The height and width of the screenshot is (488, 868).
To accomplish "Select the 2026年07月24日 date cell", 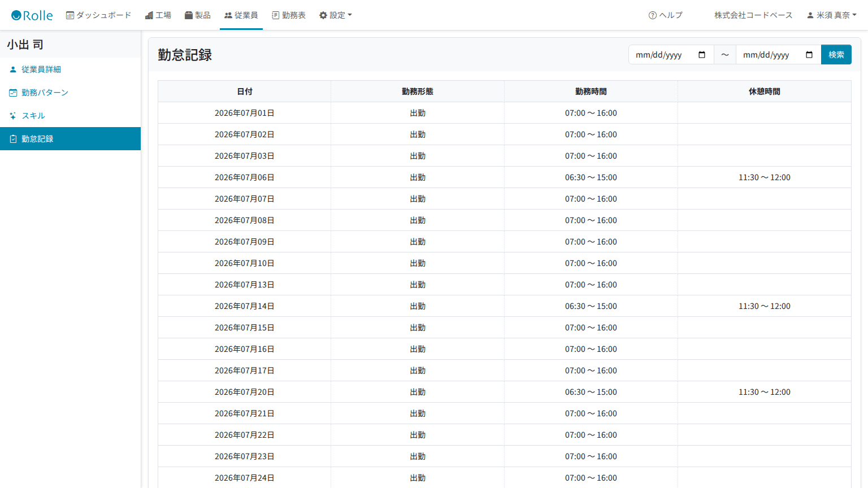I will 245,478.
